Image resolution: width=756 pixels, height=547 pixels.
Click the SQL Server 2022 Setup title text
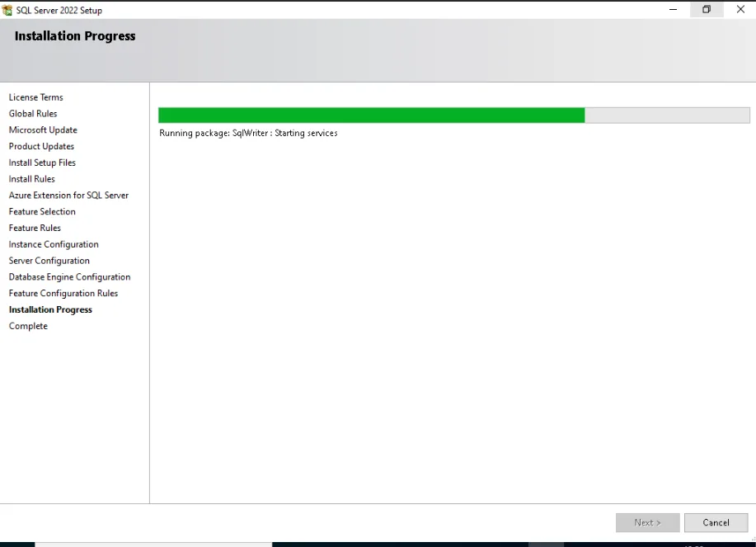(x=59, y=10)
